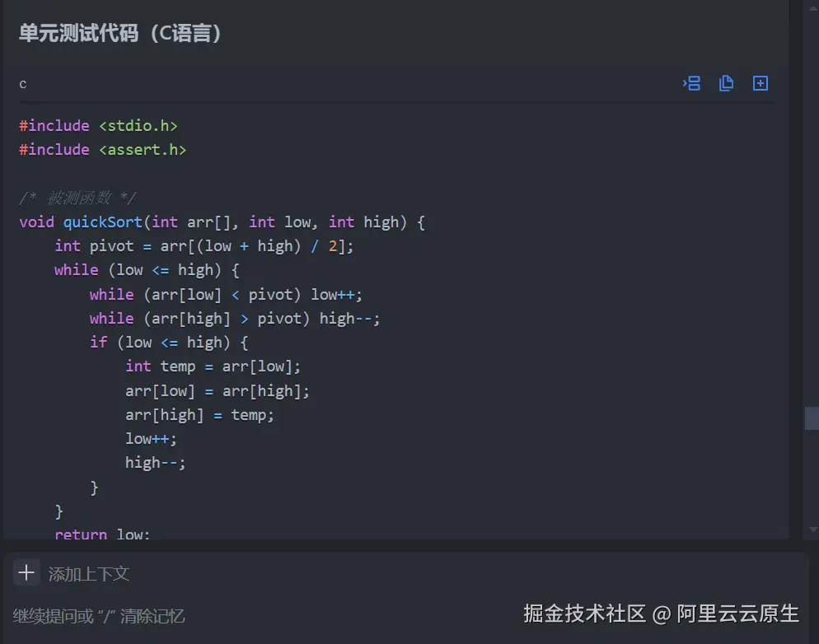Viewport: 819px width, 644px height.
Task: Click the #include <stdio.h> line
Action: tap(99, 126)
